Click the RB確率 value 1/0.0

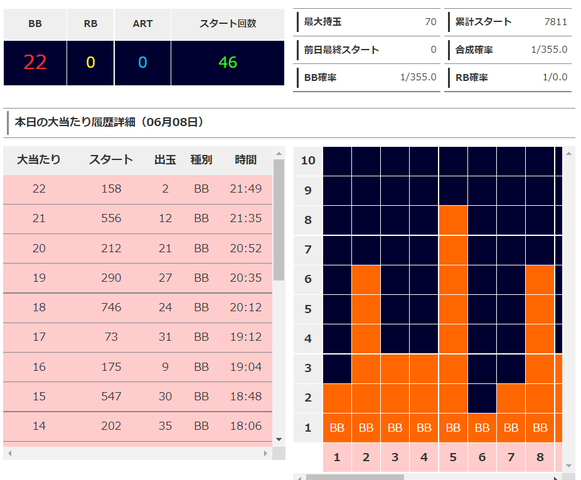tap(555, 77)
